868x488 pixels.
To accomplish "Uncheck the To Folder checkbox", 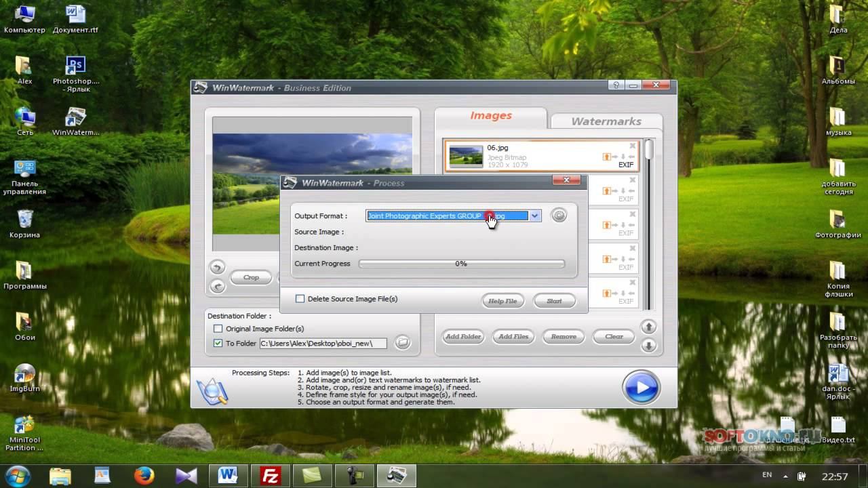I will 218,343.
